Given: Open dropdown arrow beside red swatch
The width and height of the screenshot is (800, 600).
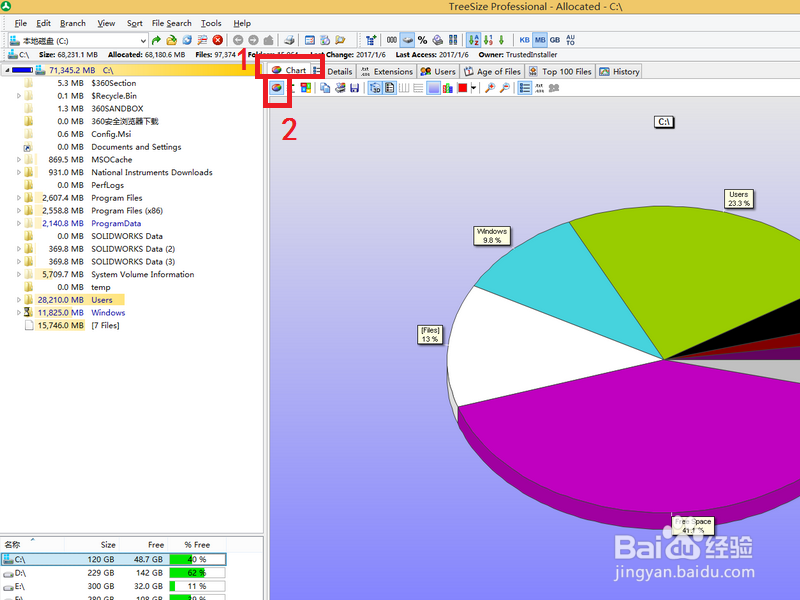Looking at the screenshot, I should [x=473, y=88].
